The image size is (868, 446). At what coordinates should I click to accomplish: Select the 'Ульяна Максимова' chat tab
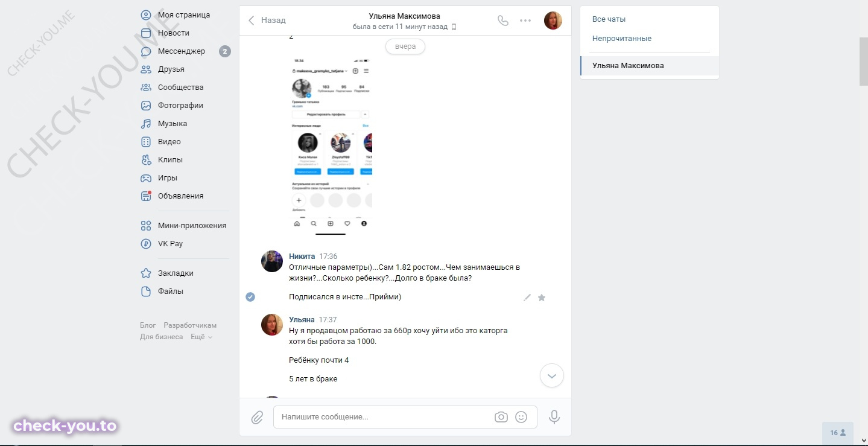point(650,66)
